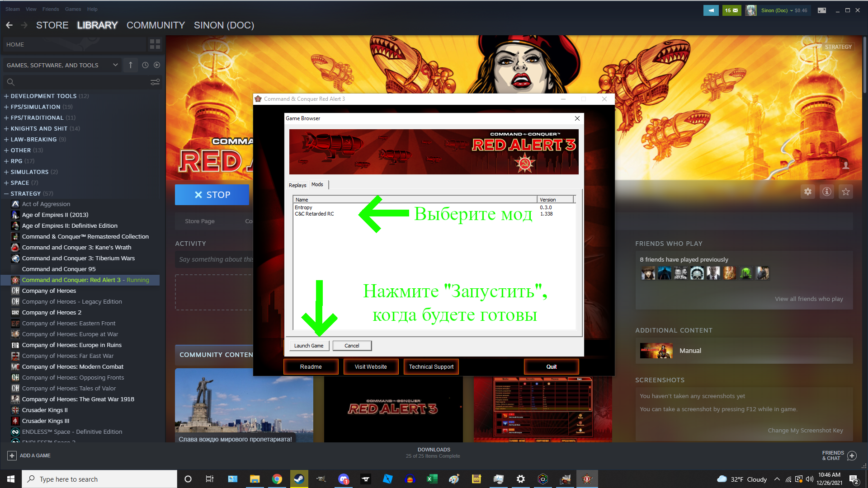
Task: Click the sort ascending arrow in library sidebar
Action: (x=131, y=65)
